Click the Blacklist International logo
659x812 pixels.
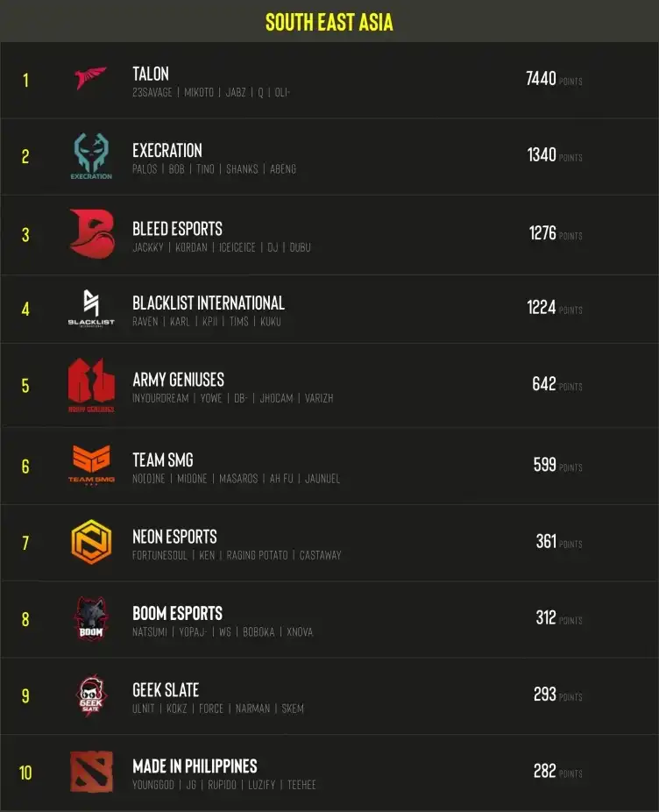[91, 308]
